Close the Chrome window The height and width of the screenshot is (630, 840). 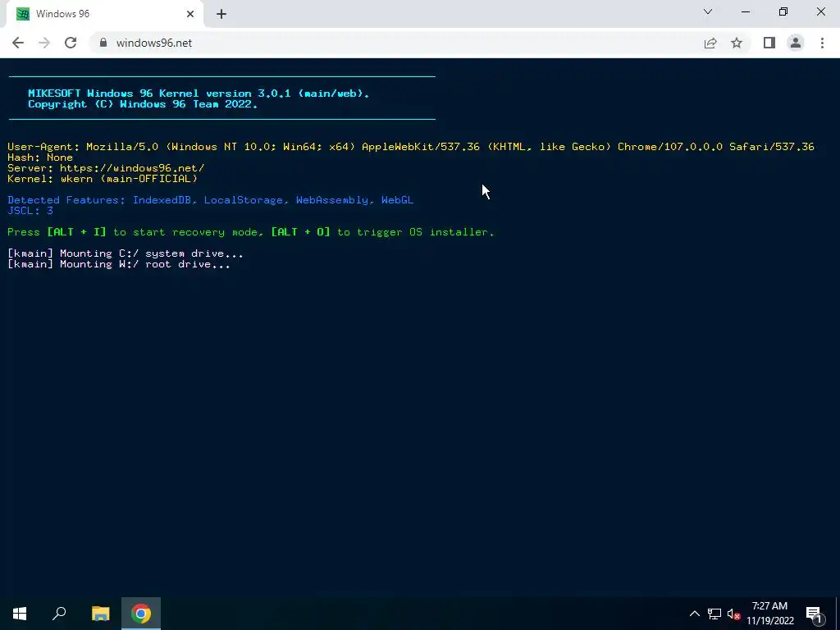pyautogui.click(x=820, y=11)
